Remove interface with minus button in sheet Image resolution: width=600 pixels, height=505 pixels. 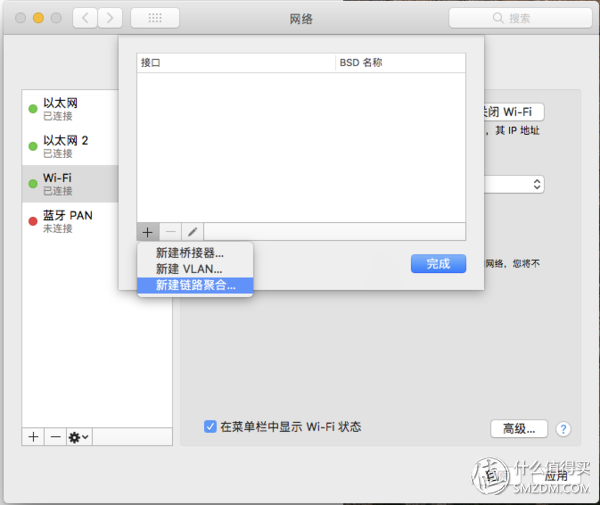point(170,232)
